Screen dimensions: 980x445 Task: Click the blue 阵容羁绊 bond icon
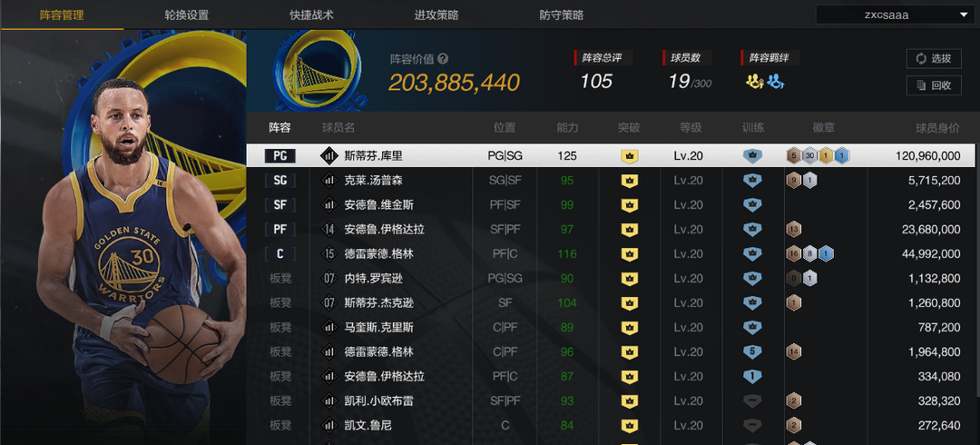(776, 82)
